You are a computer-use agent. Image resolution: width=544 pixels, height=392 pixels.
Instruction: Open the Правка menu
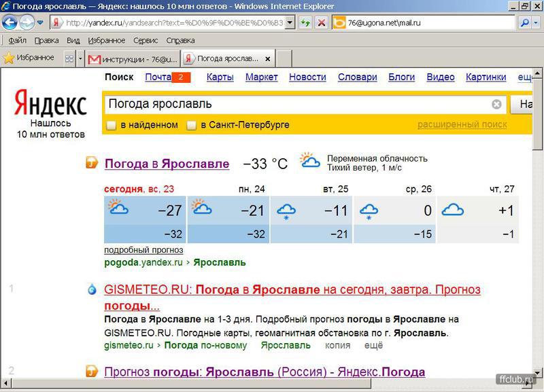46,41
